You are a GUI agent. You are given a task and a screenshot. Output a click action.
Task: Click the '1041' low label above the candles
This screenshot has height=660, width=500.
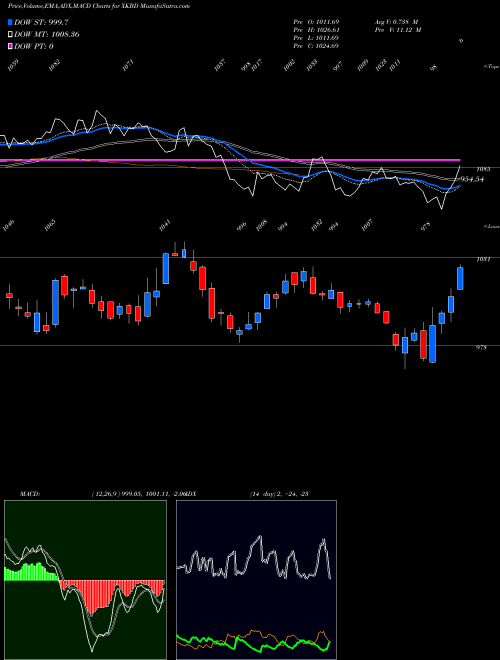(164, 226)
